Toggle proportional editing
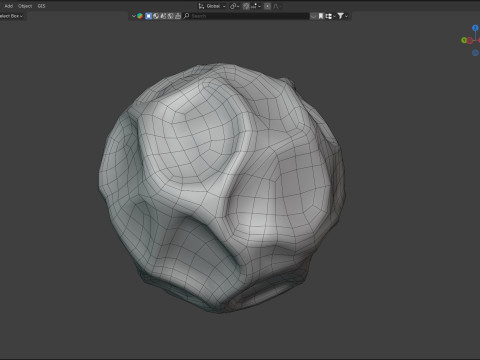Screen dimensions: 480x360 pos(267,6)
